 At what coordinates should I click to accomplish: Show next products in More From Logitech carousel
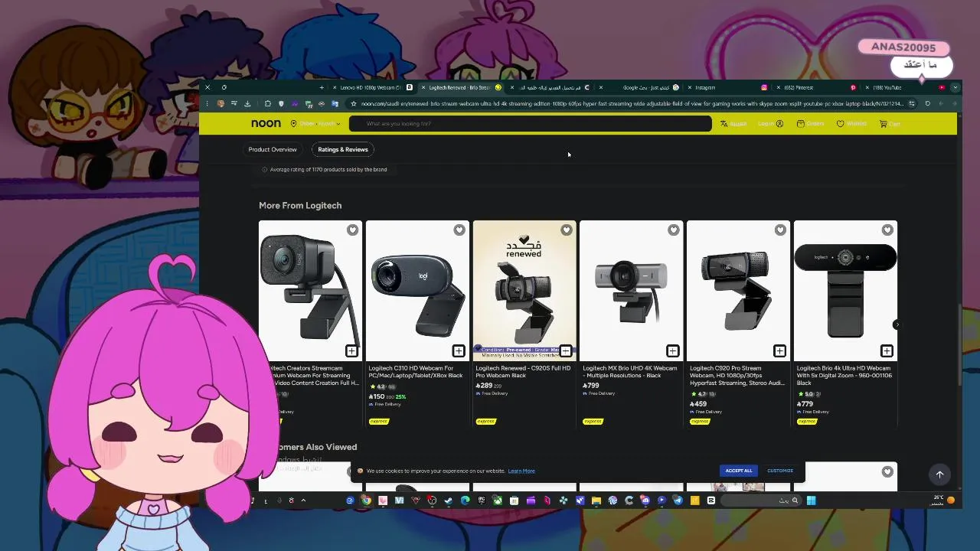click(x=897, y=324)
